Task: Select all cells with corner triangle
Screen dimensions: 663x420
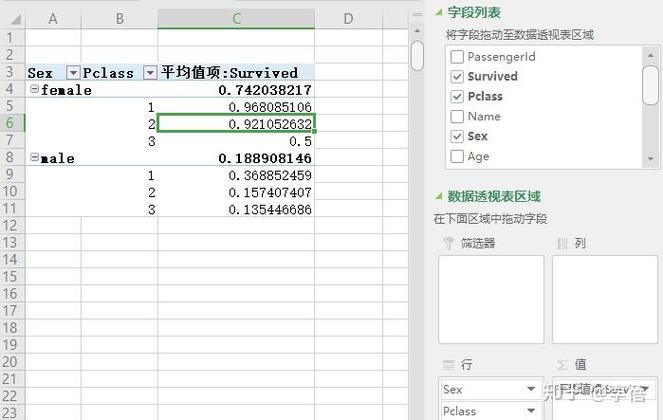Action: tap(15, 19)
